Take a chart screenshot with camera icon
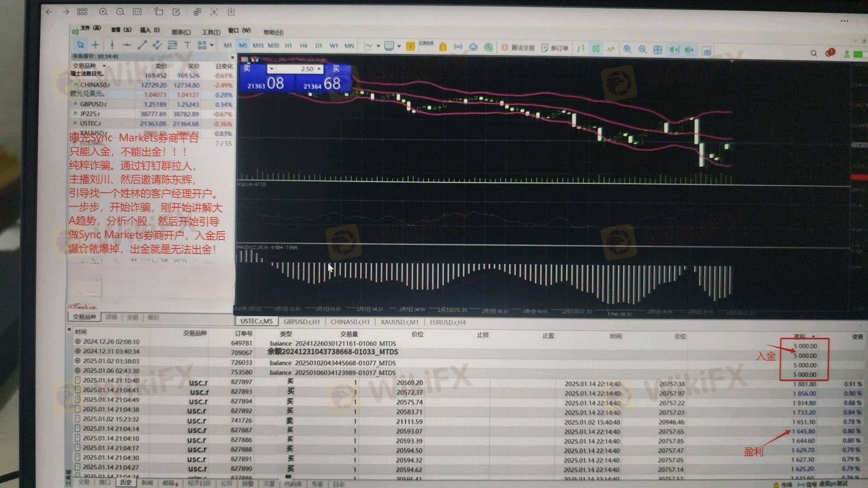The image size is (868, 488). pos(707,51)
